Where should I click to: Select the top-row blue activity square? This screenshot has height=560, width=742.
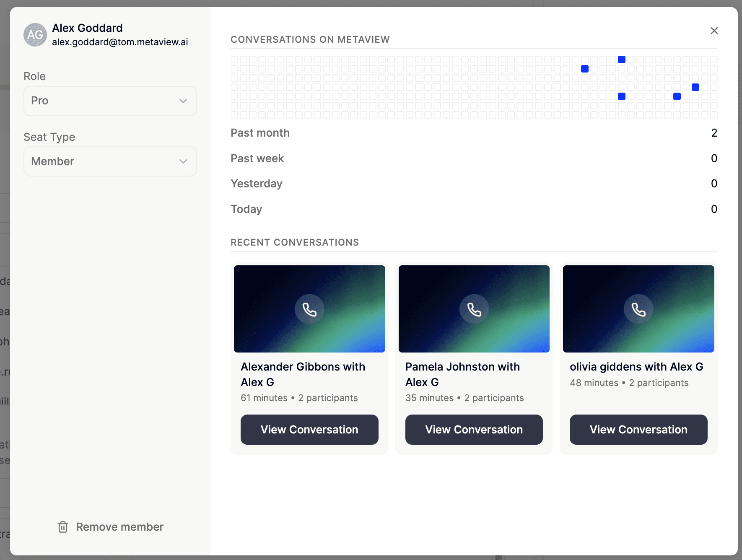click(x=622, y=60)
